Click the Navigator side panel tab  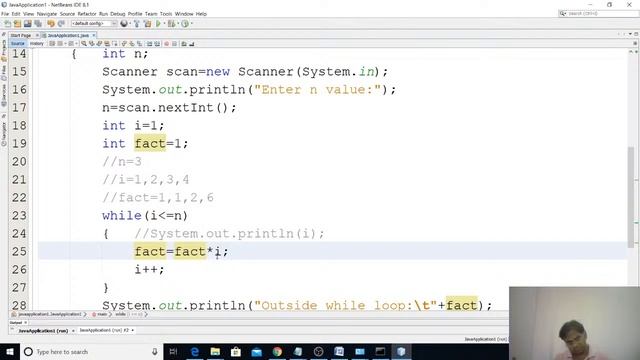[x=4, y=133]
